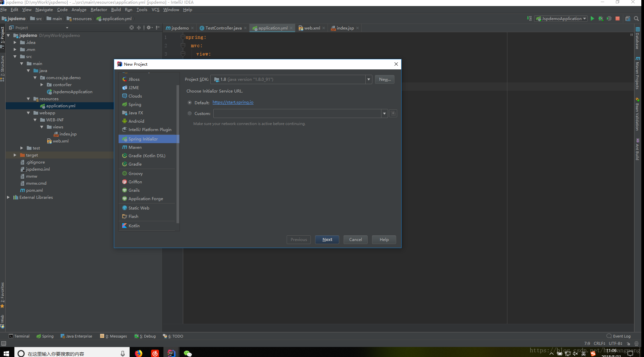This screenshot has width=644, height=357.
Task: Open the Database tool window
Action: tap(638, 38)
